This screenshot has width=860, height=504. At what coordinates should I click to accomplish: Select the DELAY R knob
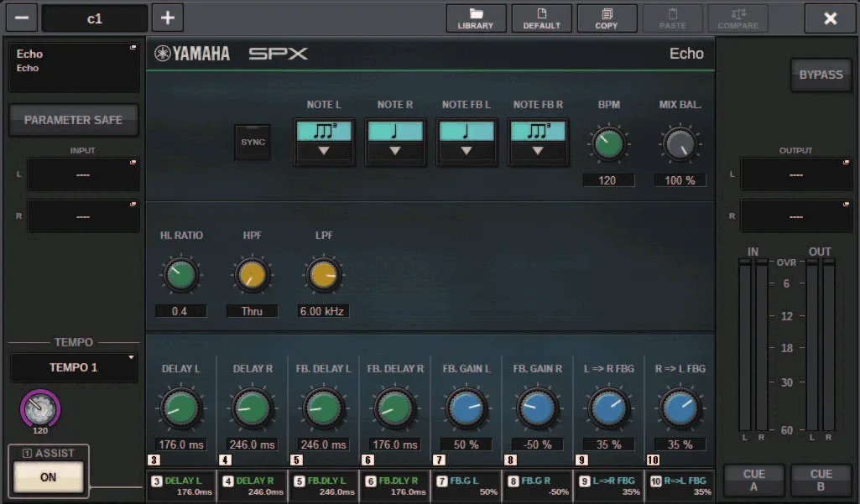click(253, 408)
